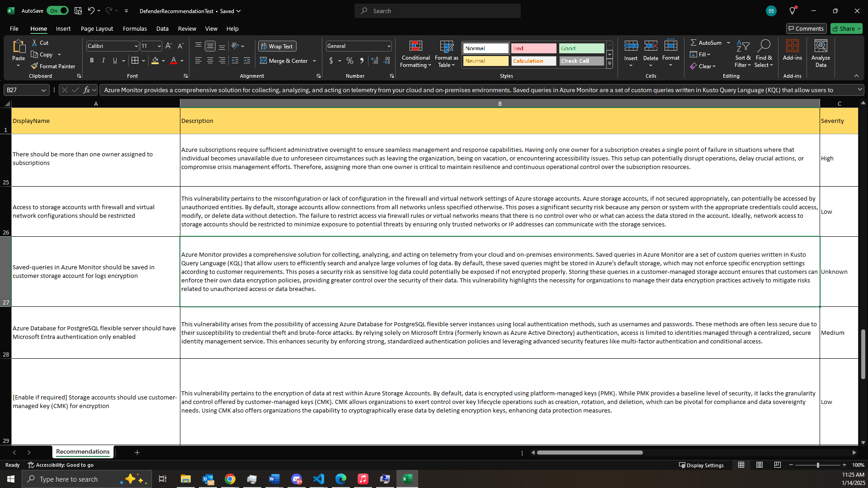The height and width of the screenshot is (488, 868).
Task: Increase decimal places
Action: [375, 61]
